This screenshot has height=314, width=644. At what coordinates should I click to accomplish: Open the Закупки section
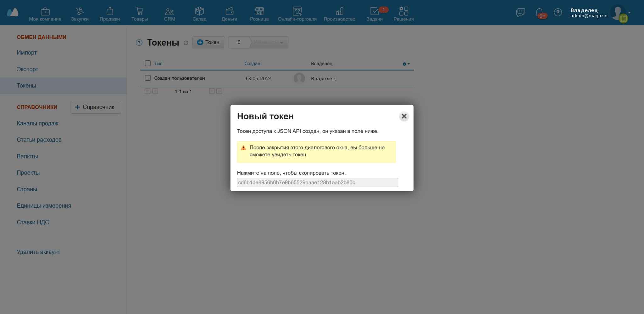click(x=80, y=14)
